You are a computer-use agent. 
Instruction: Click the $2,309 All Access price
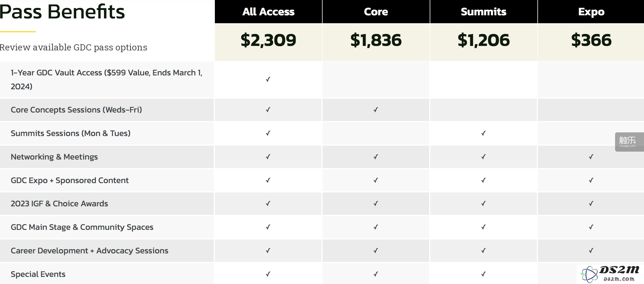[x=268, y=40]
